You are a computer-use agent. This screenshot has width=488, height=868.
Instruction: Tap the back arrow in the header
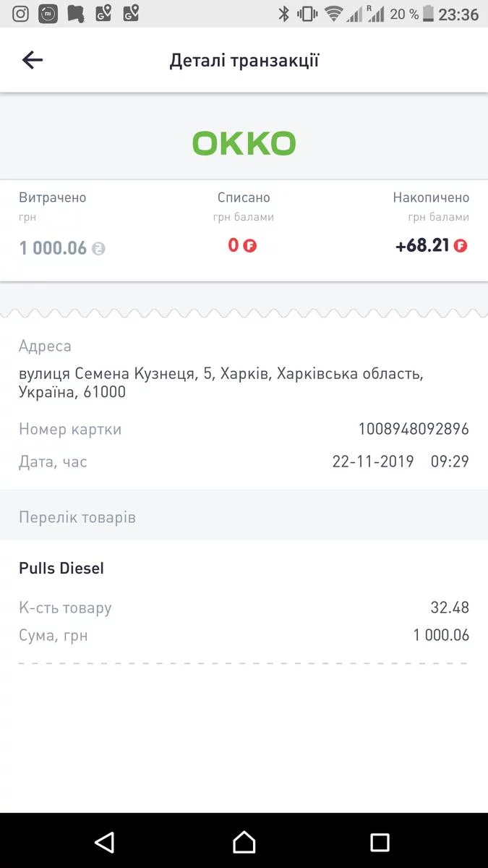[x=33, y=60]
